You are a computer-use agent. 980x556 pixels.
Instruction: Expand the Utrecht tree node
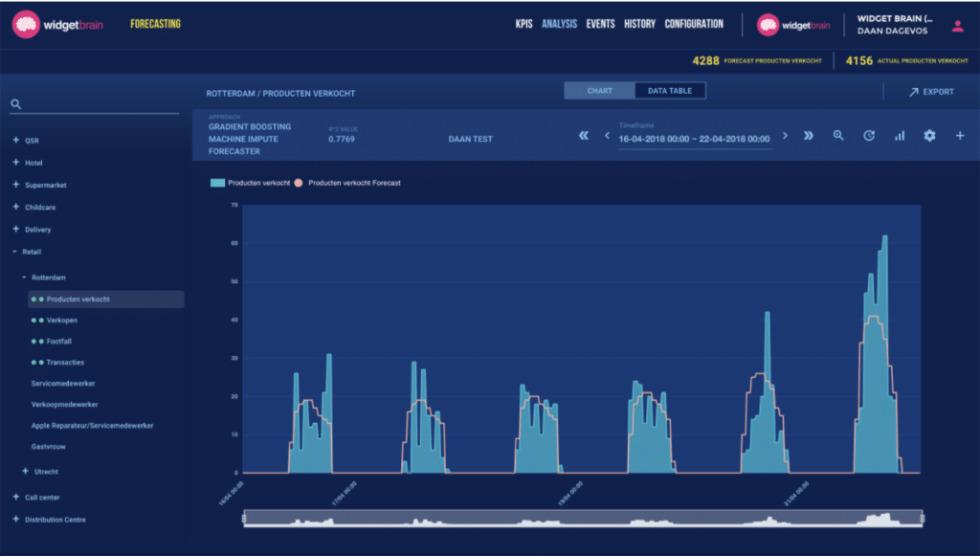coord(25,471)
